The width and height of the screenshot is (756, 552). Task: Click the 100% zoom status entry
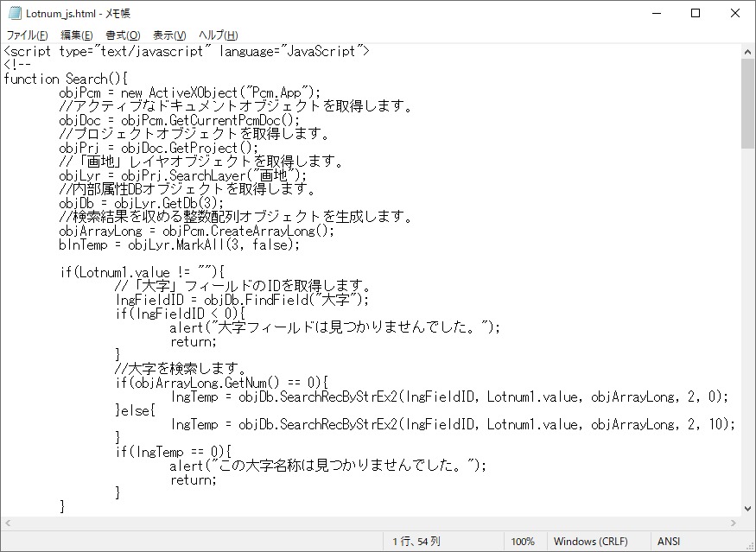tap(523, 542)
